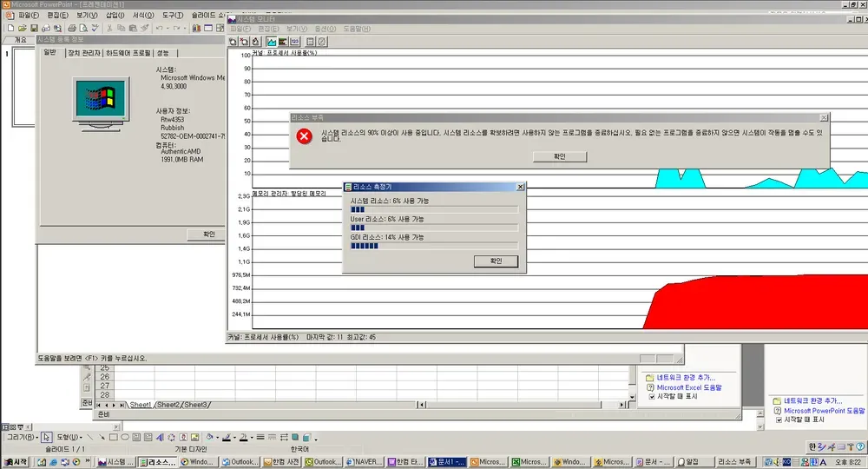Image resolution: width=868 pixels, height=469 pixels.
Task: Open the Draw (그리기) dropdown menu
Action: point(22,438)
